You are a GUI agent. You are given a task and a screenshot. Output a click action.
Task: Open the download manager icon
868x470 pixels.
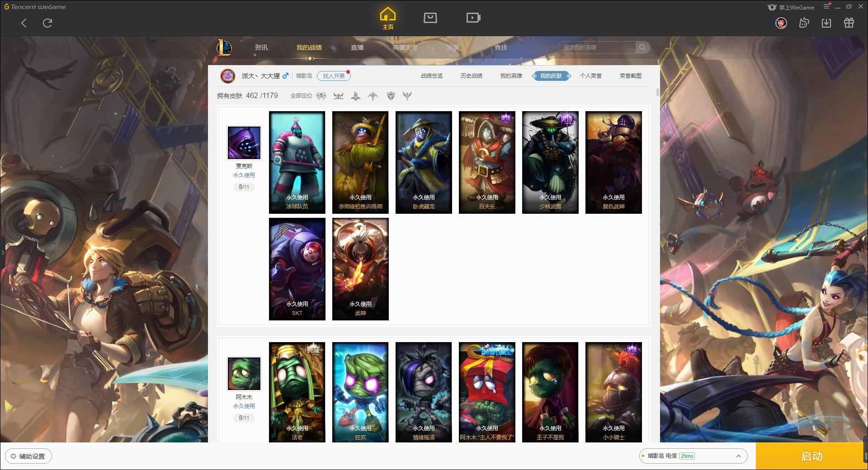826,23
